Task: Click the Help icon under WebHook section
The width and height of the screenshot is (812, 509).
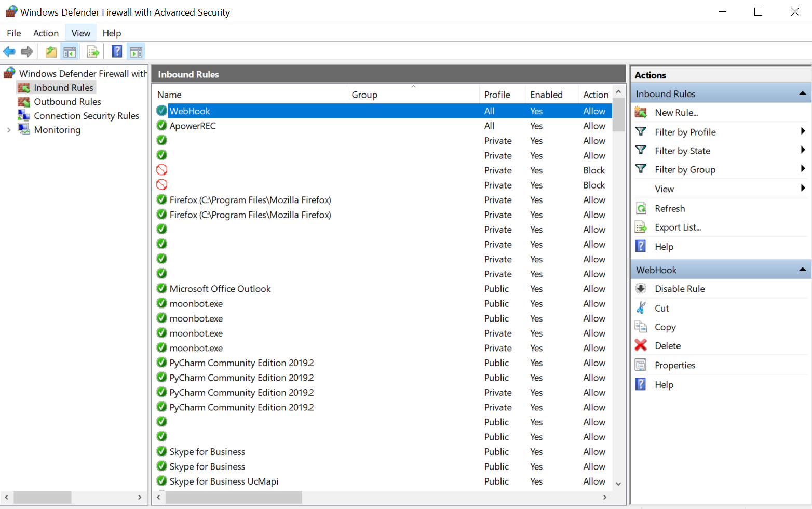Action: coord(641,384)
